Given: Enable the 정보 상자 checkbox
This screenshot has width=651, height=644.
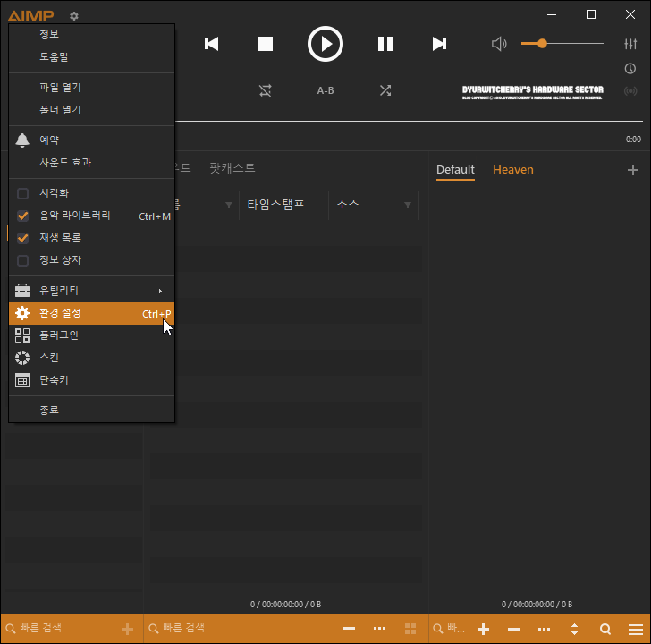Looking at the screenshot, I should pyautogui.click(x=22, y=261).
